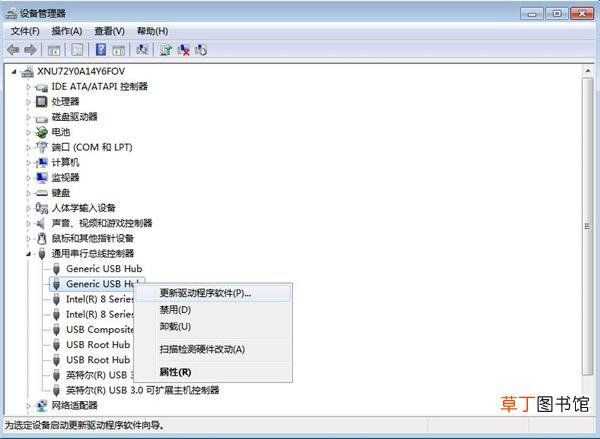Collapse the 通用串行总线控制器 node
The height and width of the screenshot is (439, 600).
pos(28,254)
